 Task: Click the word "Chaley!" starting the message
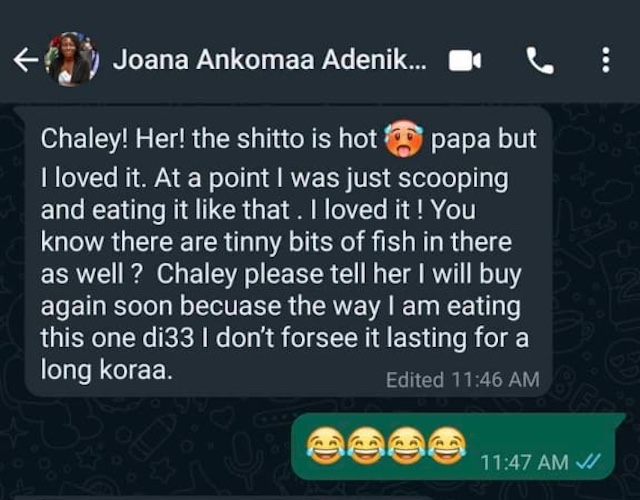click(84, 139)
